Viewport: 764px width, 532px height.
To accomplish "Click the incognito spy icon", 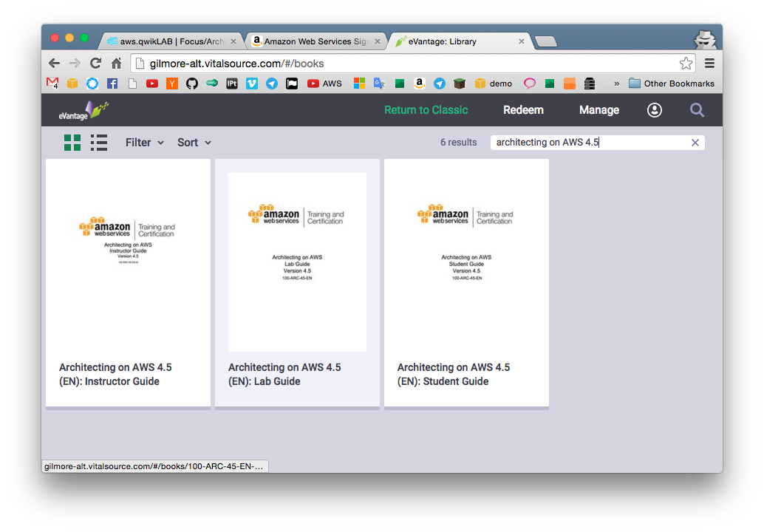I will click(705, 39).
